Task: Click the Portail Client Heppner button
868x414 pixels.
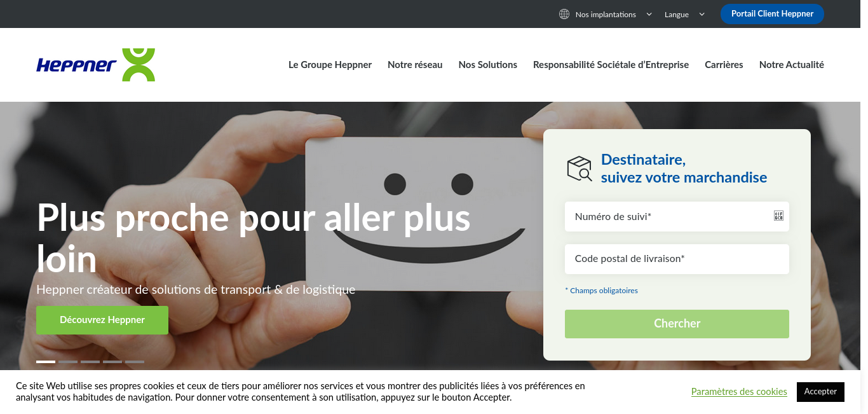Action: 772,14
